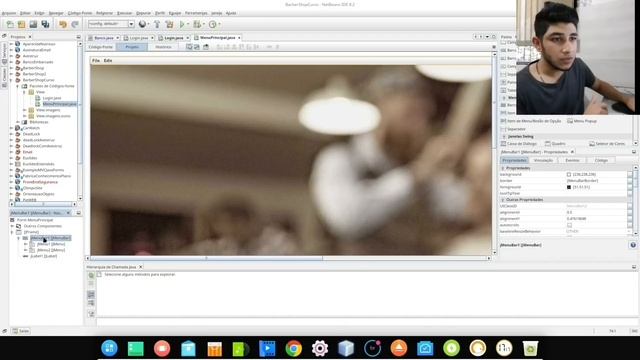Switch to Banco.java editor tab
640x360 pixels.
point(104,38)
